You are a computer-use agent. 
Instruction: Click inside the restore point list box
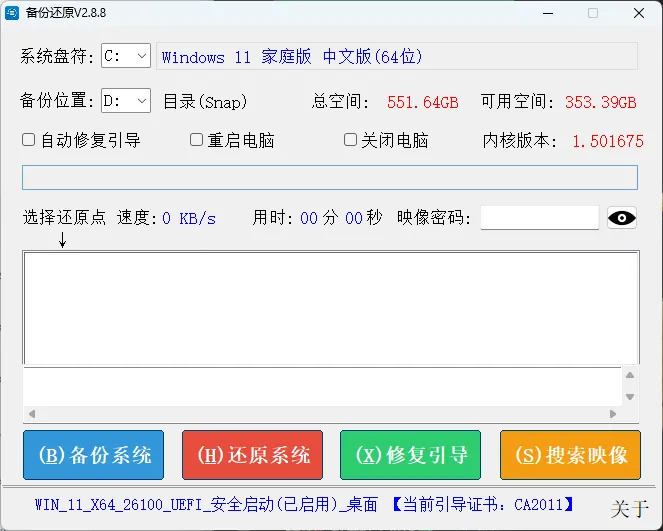[331, 308]
